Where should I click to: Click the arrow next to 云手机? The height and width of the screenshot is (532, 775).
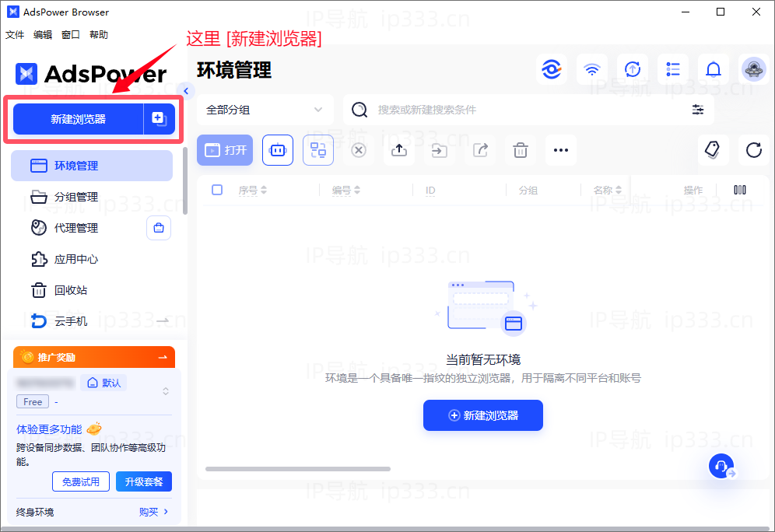[x=163, y=321]
